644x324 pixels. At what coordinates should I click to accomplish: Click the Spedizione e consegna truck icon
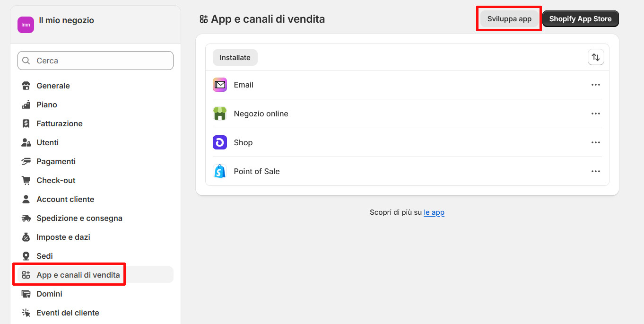tap(26, 218)
